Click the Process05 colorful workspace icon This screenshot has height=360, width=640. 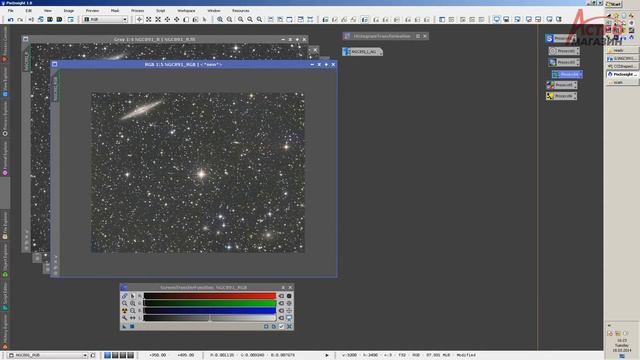pos(561,85)
